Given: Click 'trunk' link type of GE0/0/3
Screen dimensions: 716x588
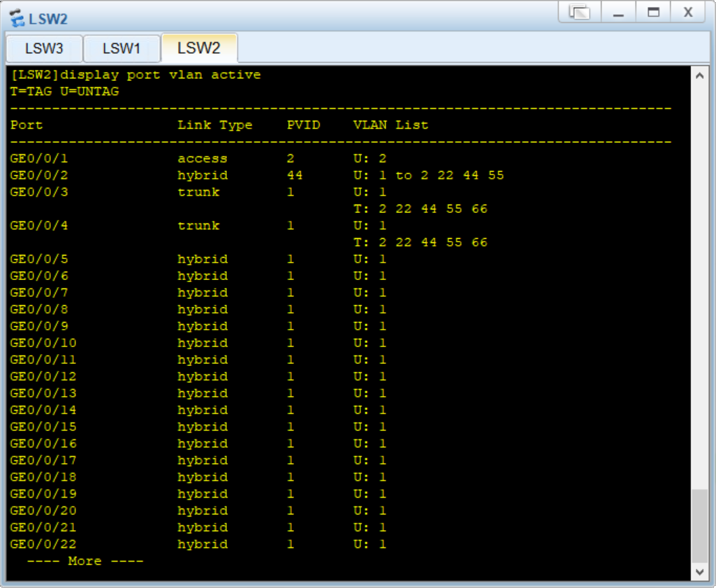Looking at the screenshot, I should (x=198, y=192).
